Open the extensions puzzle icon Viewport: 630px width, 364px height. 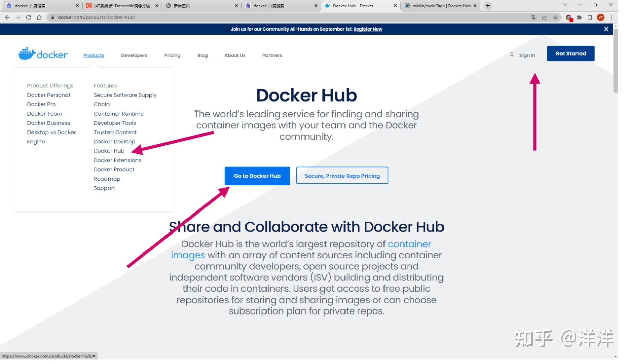pos(579,17)
